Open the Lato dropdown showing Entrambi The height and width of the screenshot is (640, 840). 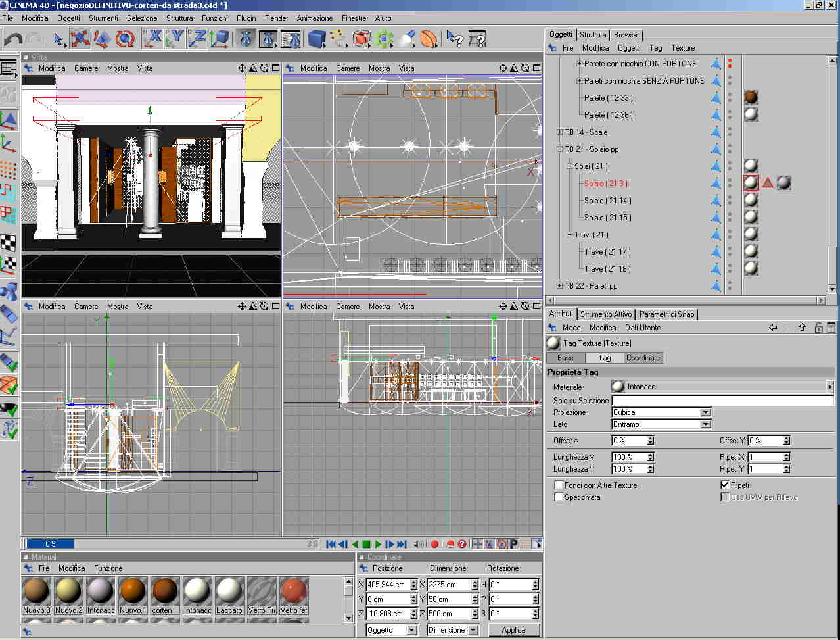point(661,424)
